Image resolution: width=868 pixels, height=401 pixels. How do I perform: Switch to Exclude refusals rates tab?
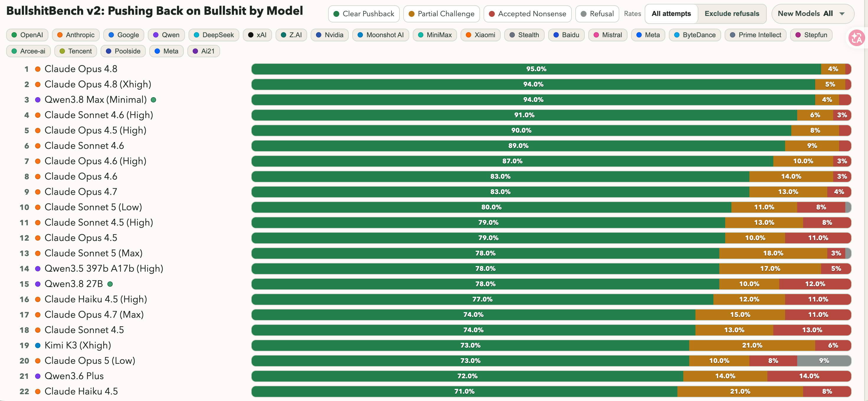coord(732,14)
